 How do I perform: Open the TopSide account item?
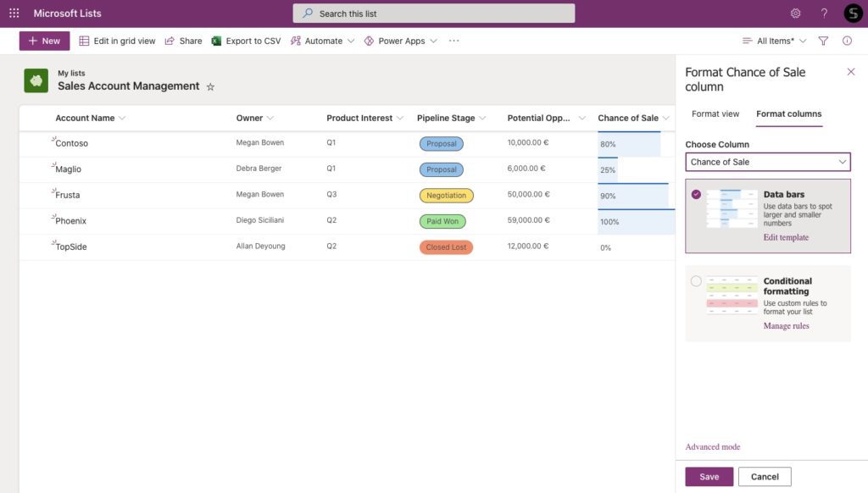coord(71,246)
